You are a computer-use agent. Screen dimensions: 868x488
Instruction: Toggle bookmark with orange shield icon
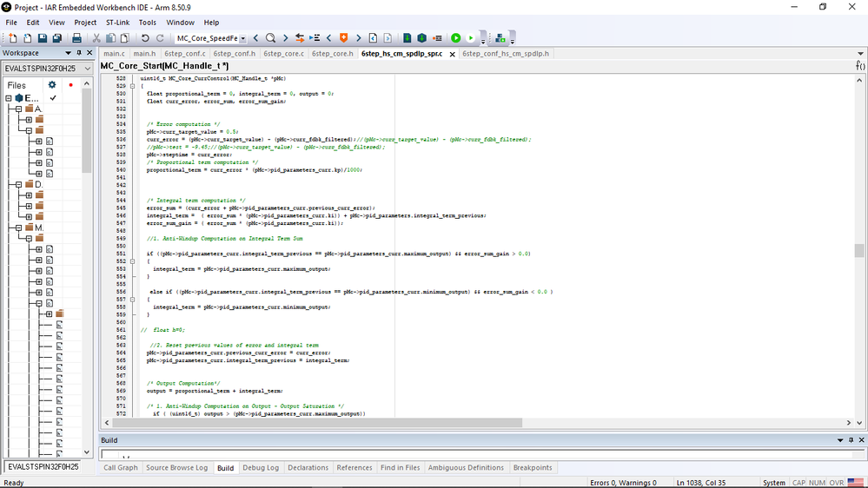344,38
